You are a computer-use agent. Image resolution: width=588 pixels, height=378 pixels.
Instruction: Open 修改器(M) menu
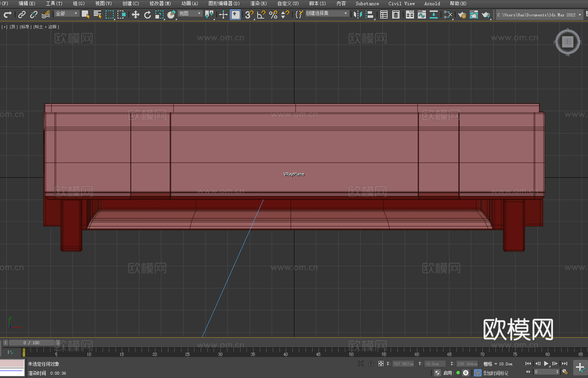[160, 3]
